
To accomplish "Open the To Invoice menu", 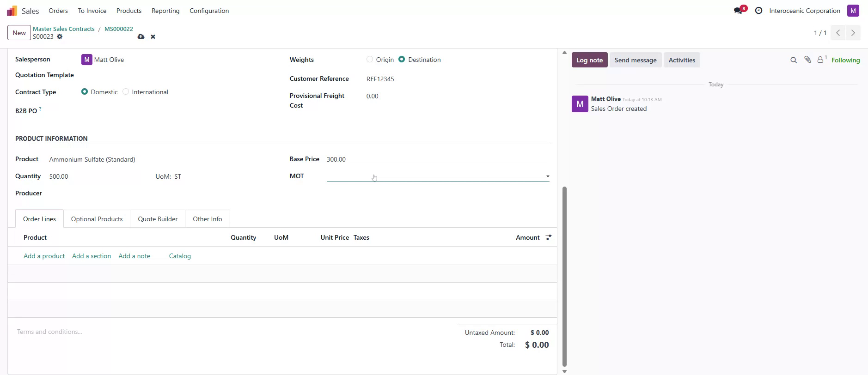I will (92, 11).
